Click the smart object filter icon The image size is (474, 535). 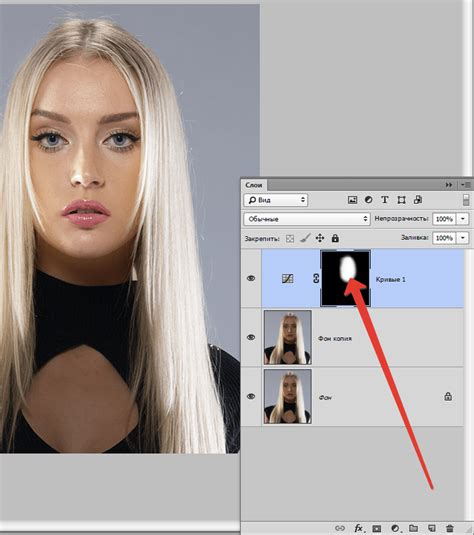(418, 200)
